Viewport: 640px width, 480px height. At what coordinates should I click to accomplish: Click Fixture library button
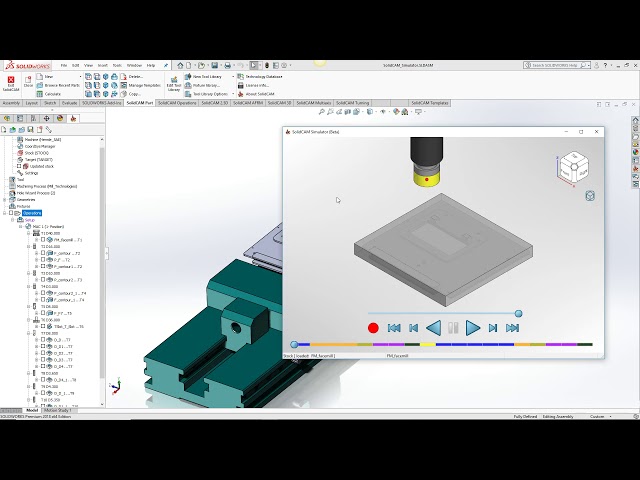click(202, 85)
